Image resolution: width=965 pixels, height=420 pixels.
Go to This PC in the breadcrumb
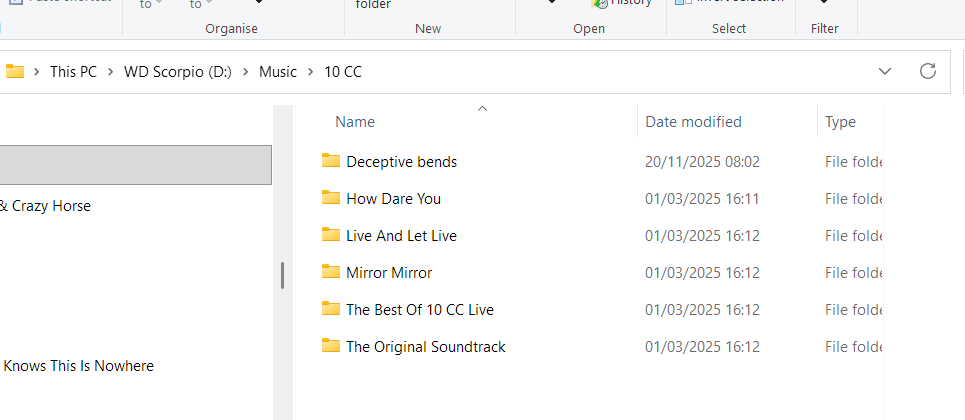point(73,72)
